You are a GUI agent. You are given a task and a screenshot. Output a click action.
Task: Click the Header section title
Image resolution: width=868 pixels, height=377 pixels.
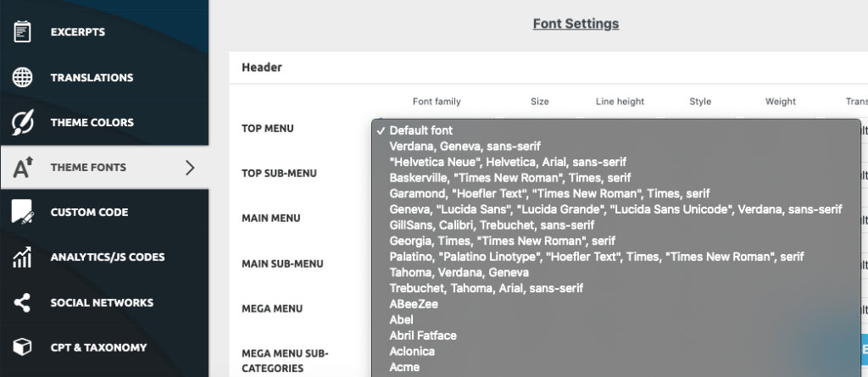click(x=262, y=68)
